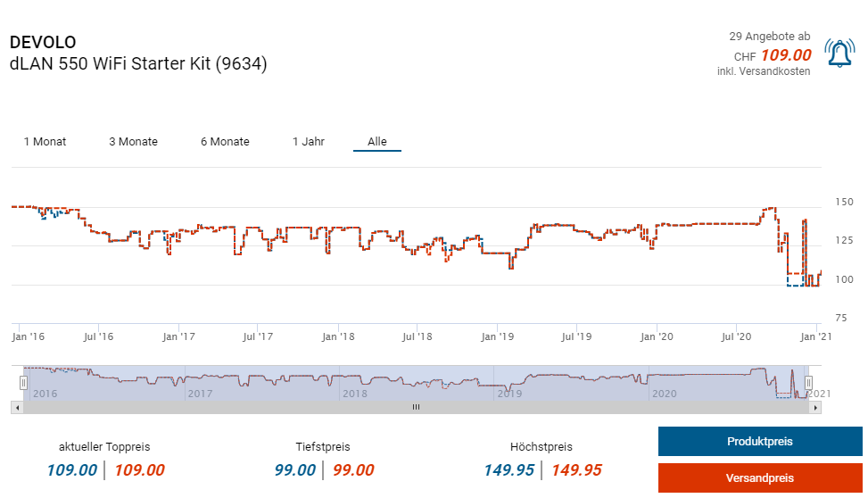Switch to the 3 Monate range

click(133, 142)
